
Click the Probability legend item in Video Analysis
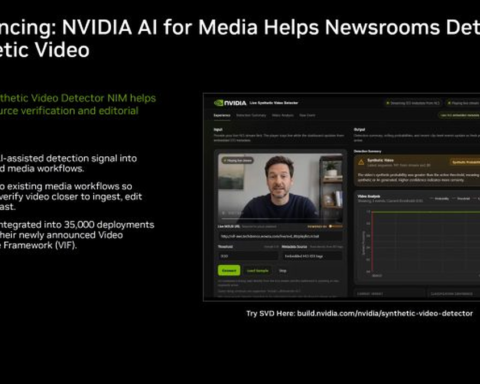pos(439,198)
